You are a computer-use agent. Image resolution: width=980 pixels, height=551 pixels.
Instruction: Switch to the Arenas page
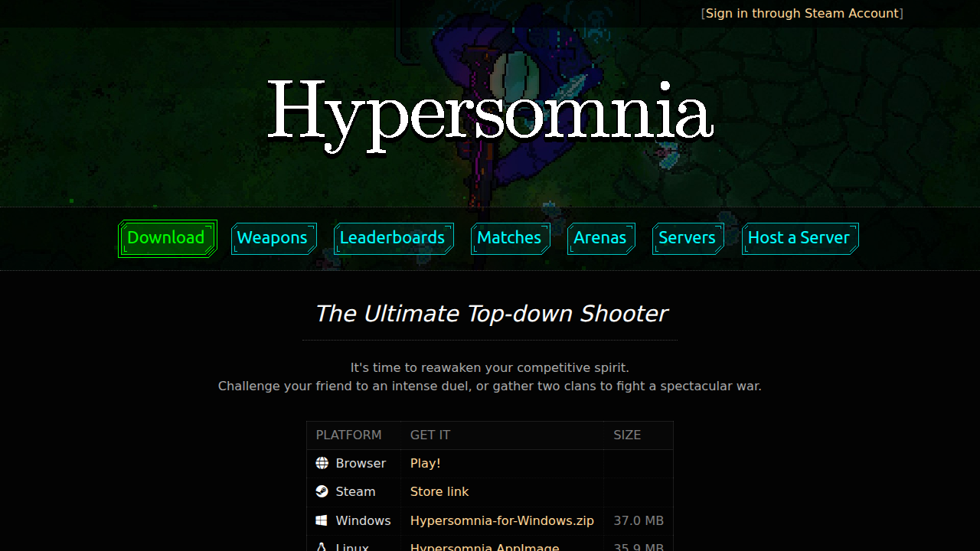point(601,238)
